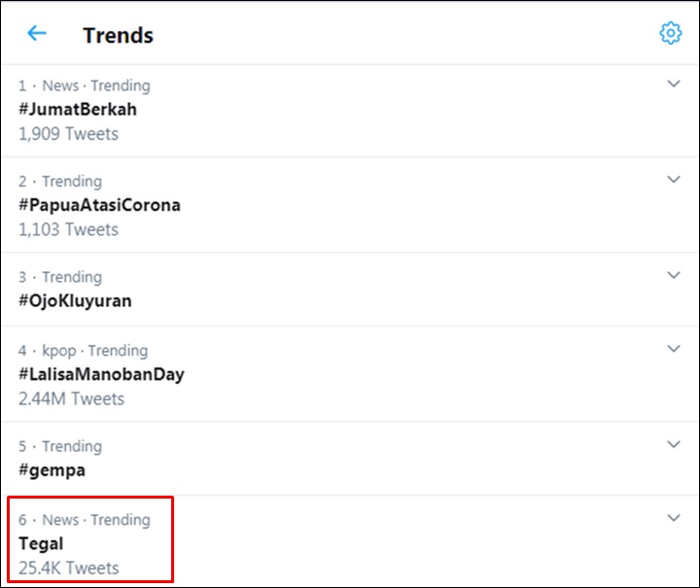Click the kpop · Trending category label

pyautogui.click(x=95, y=351)
